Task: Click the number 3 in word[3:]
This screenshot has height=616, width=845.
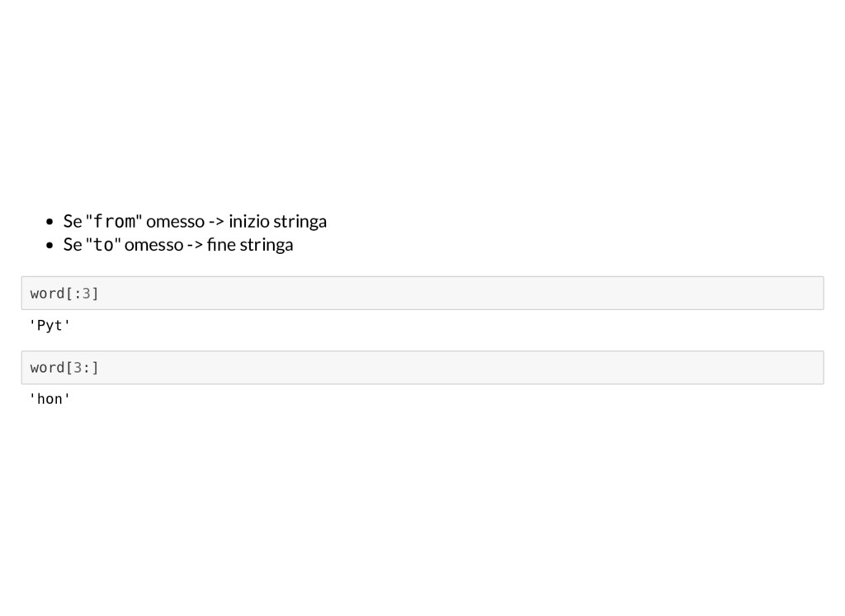Action: click(78, 368)
